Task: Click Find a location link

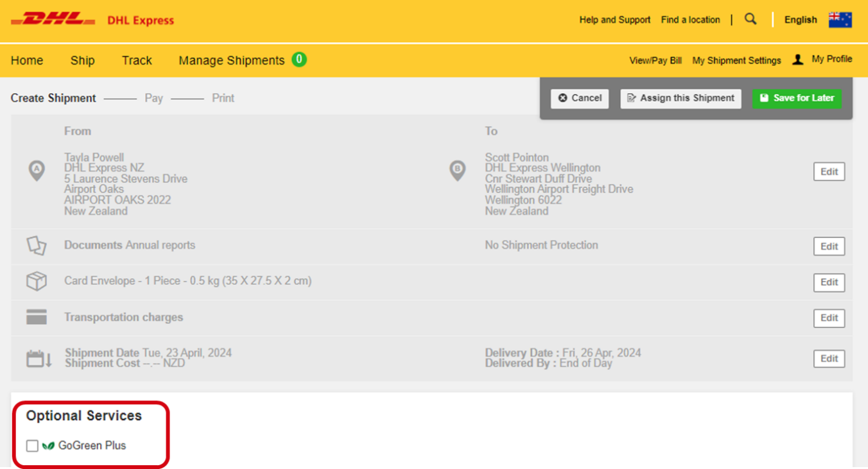Action: (691, 20)
